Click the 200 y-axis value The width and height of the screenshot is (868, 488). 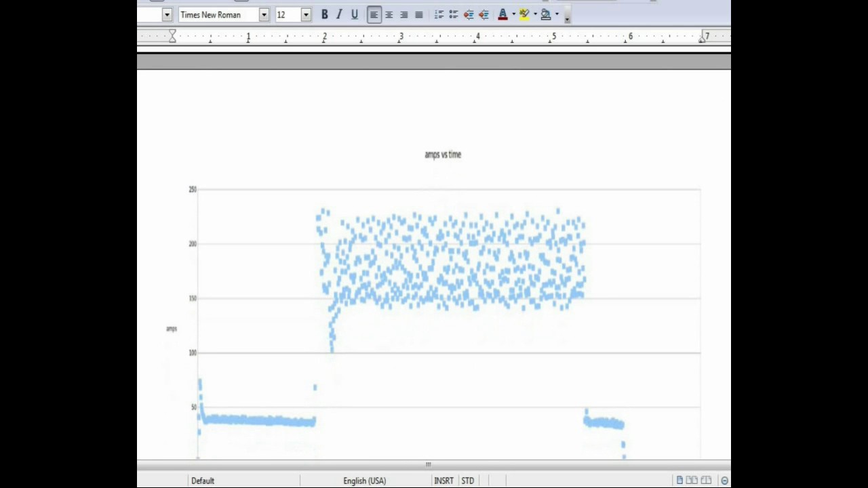coord(193,244)
